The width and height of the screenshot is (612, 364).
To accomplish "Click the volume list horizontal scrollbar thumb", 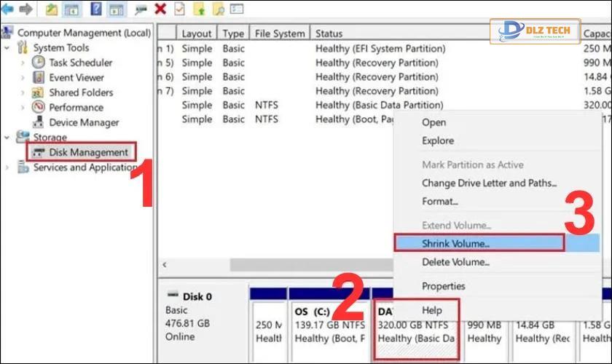I will click(x=312, y=264).
